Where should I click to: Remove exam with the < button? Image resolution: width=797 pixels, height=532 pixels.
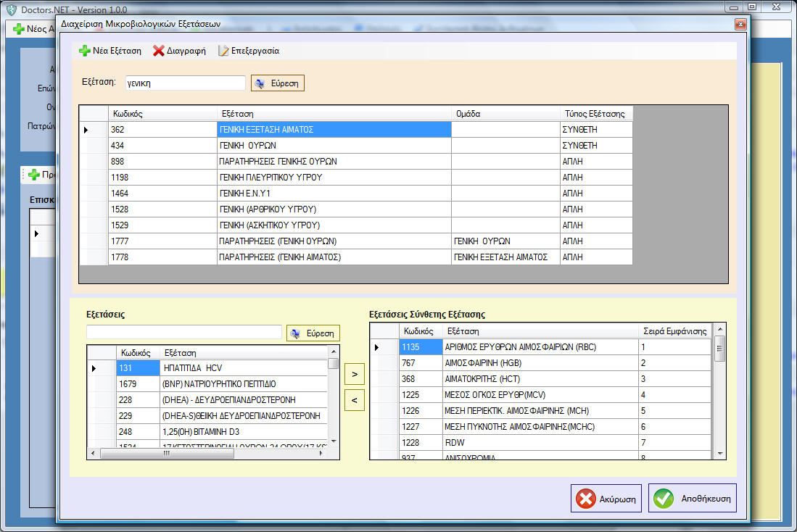(355, 400)
